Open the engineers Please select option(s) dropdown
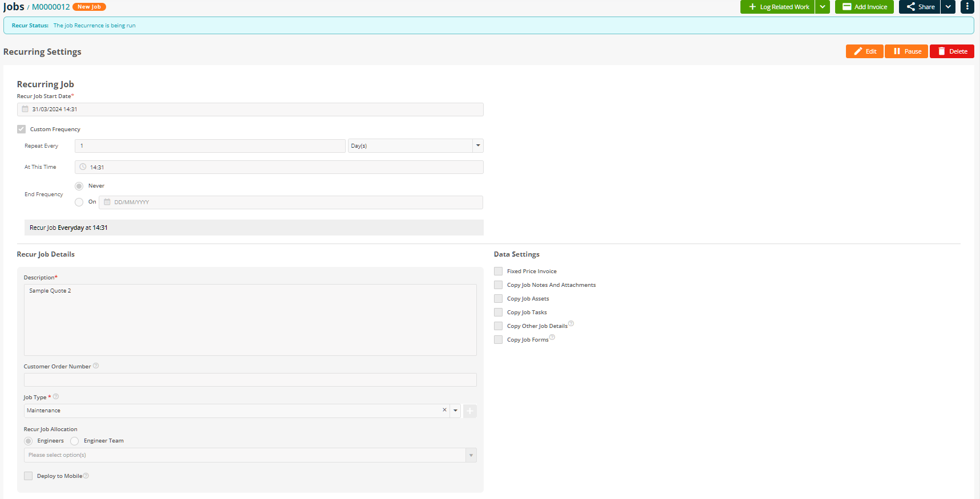 point(250,455)
